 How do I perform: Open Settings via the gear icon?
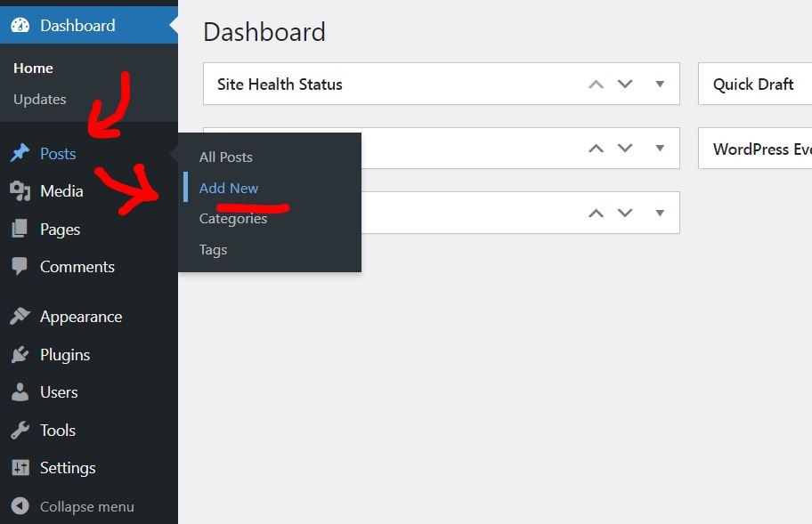point(21,467)
